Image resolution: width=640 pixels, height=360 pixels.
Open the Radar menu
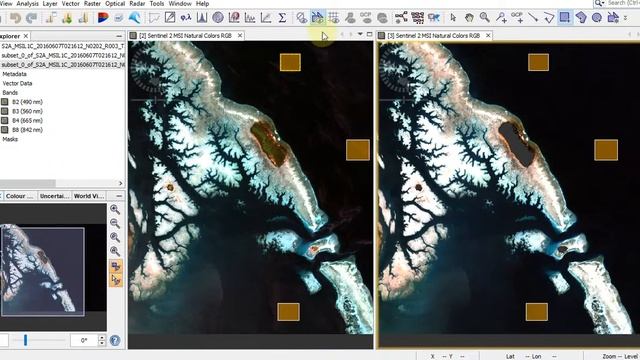[137, 4]
